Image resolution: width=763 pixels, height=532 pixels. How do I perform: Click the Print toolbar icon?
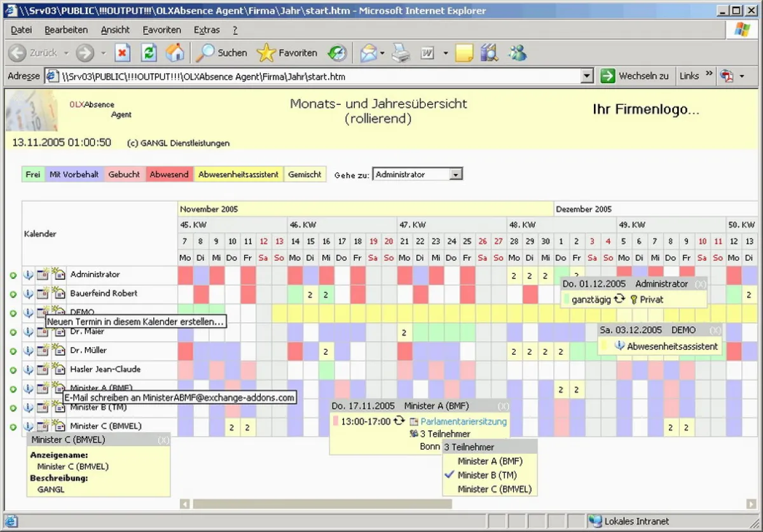point(401,53)
